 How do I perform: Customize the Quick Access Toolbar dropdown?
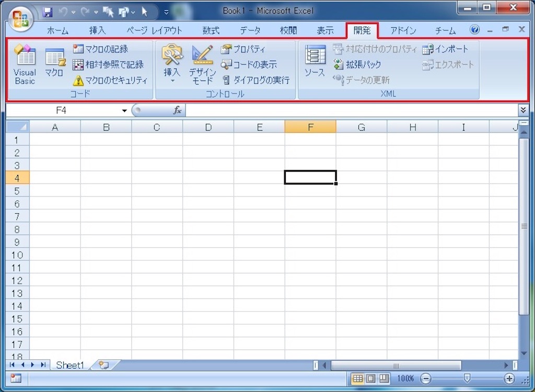tap(166, 13)
